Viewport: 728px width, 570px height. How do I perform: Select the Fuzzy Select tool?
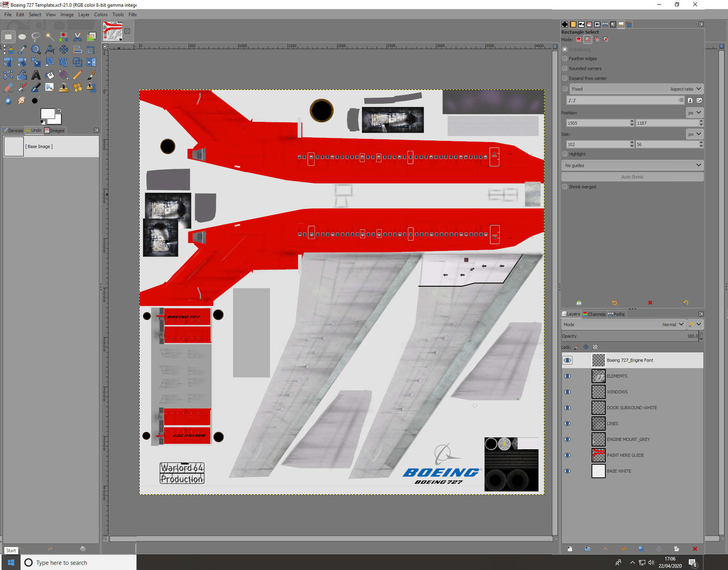(50, 36)
